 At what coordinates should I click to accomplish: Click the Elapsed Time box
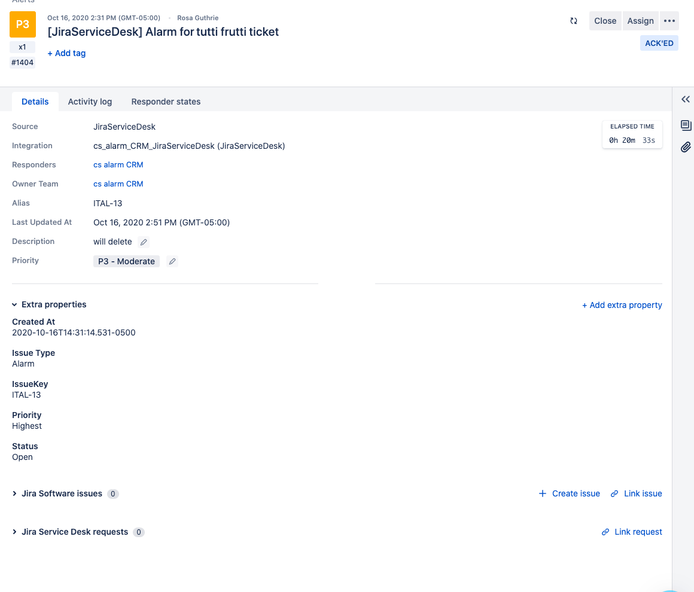click(x=632, y=134)
